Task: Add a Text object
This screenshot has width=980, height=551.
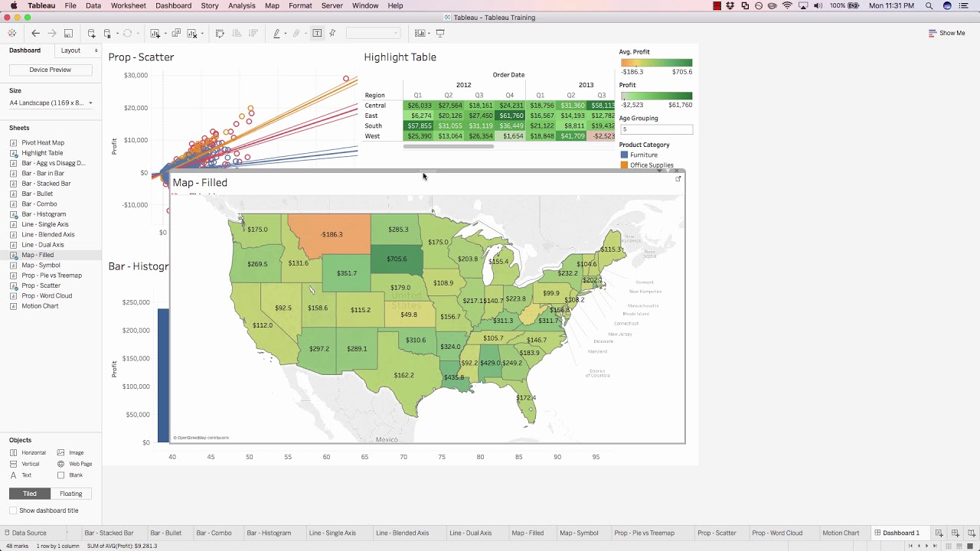Action: (21, 475)
